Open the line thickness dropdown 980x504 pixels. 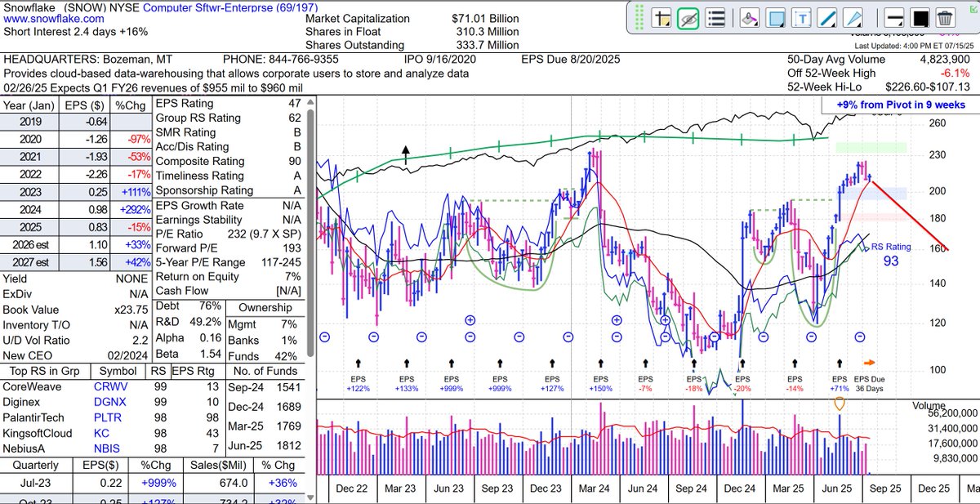[x=894, y=18]
